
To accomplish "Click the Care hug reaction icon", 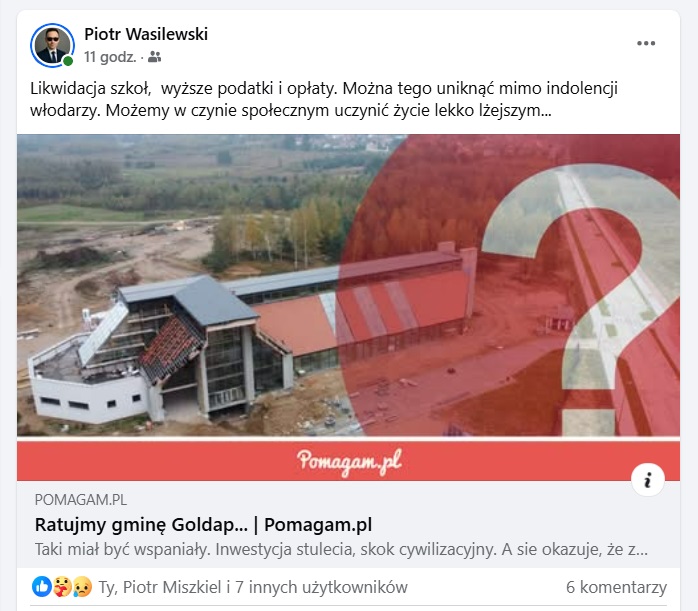I will pos(62,587).
